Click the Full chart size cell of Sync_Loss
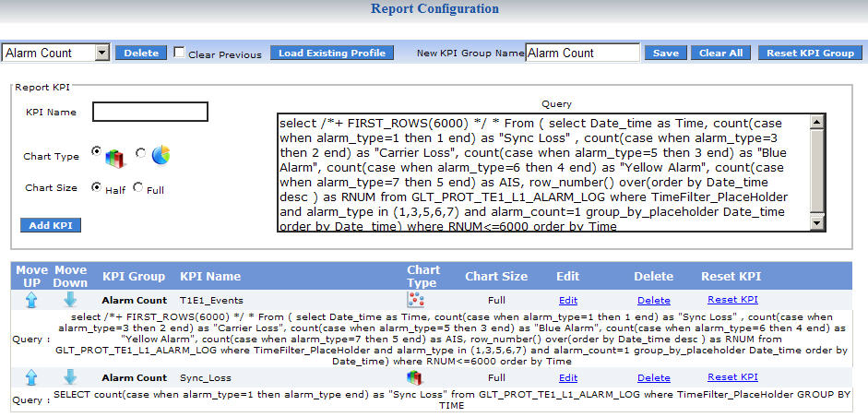The width and height of the screenshot is (868, 417). (496, 377)
